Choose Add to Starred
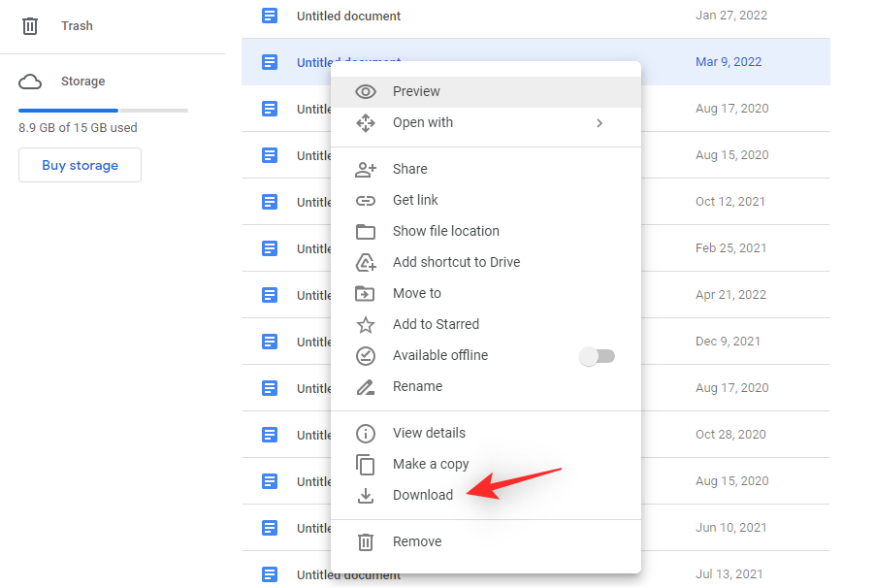The image size is (875, 588). pos(485,324)
